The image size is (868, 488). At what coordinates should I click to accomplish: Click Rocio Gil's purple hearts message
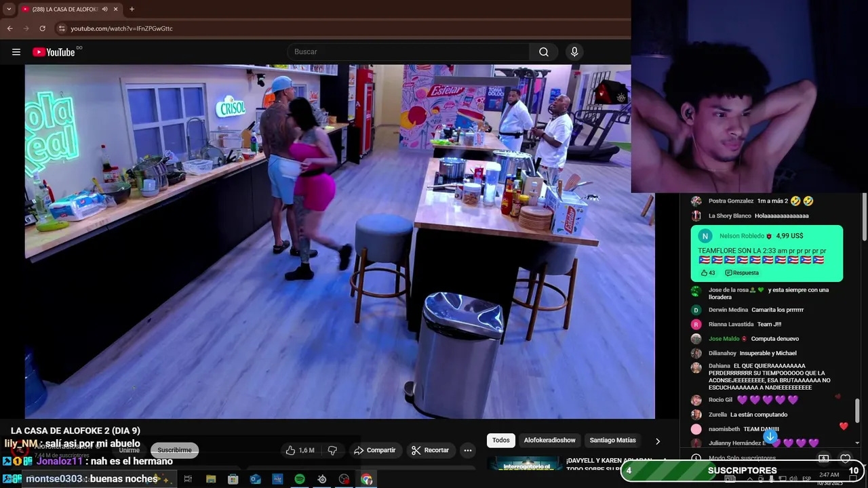tap(768, 400)
